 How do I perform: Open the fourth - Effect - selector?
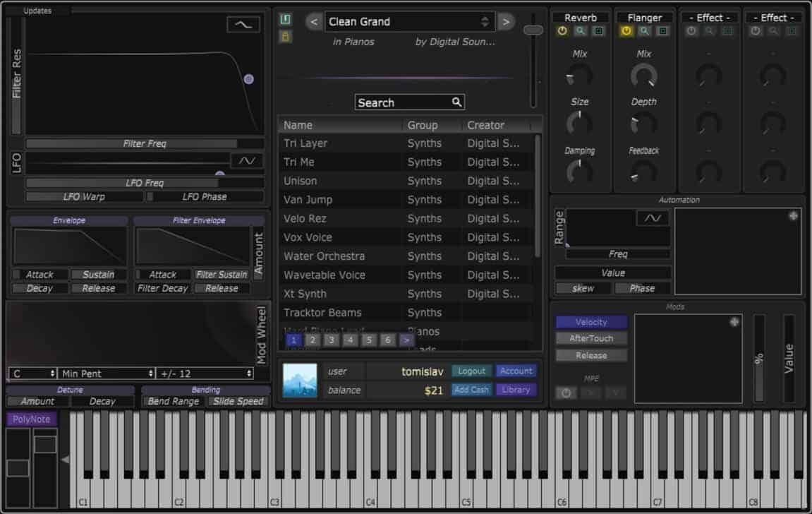coord(773,18)
